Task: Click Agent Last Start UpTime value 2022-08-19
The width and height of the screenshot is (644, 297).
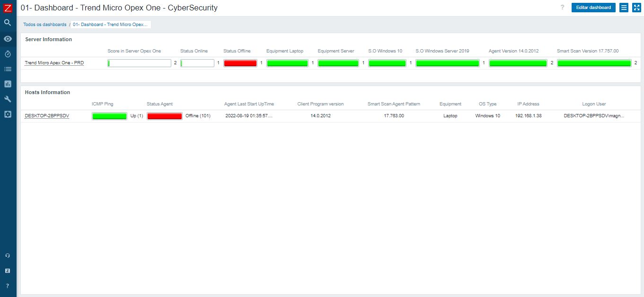Action: (x=249, y=116)
